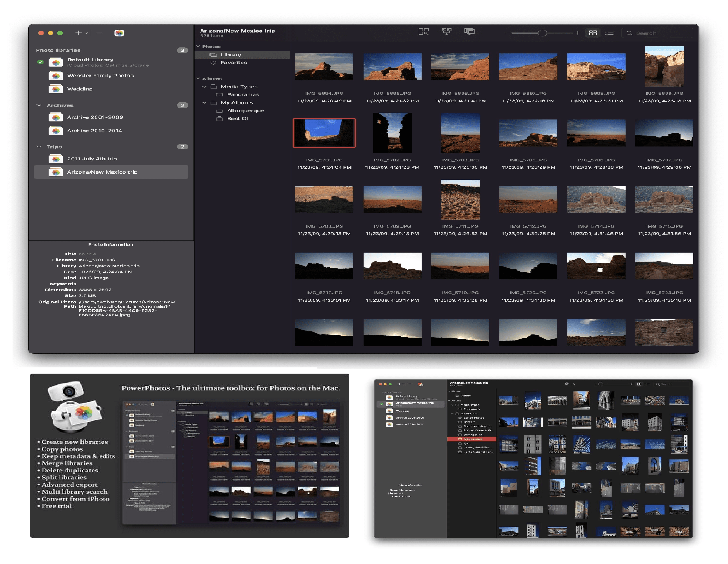728x564 pixels.
Task: Click the export arrow icon in lower-right window toolbar
Action: point(574,384)
